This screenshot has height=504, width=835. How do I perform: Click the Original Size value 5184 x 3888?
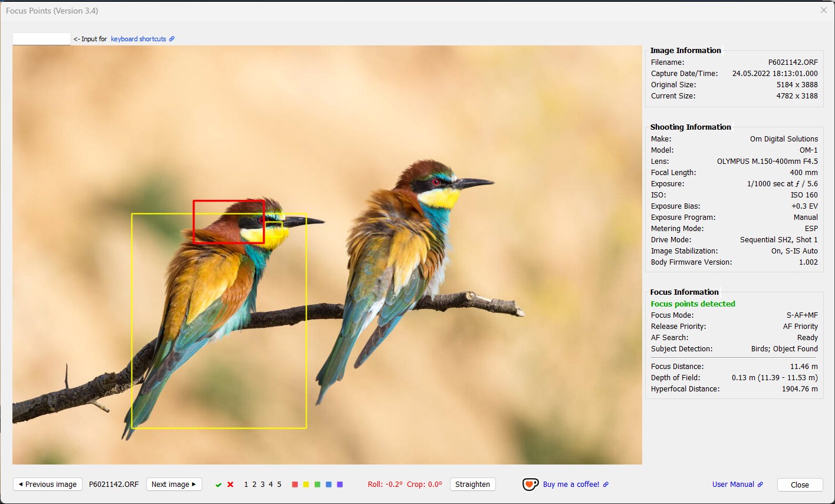point(797,85)
